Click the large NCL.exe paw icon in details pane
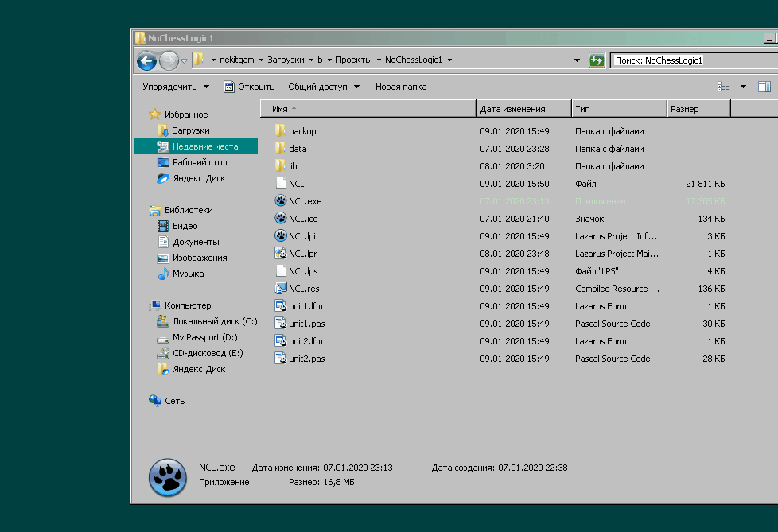778x532 pixels. tap(168, 477)
